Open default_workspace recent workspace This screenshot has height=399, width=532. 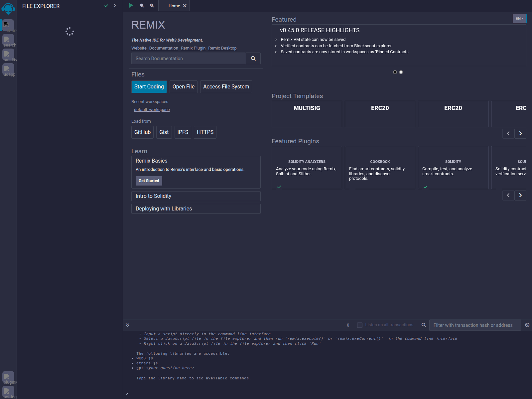[x=152, y=110]
